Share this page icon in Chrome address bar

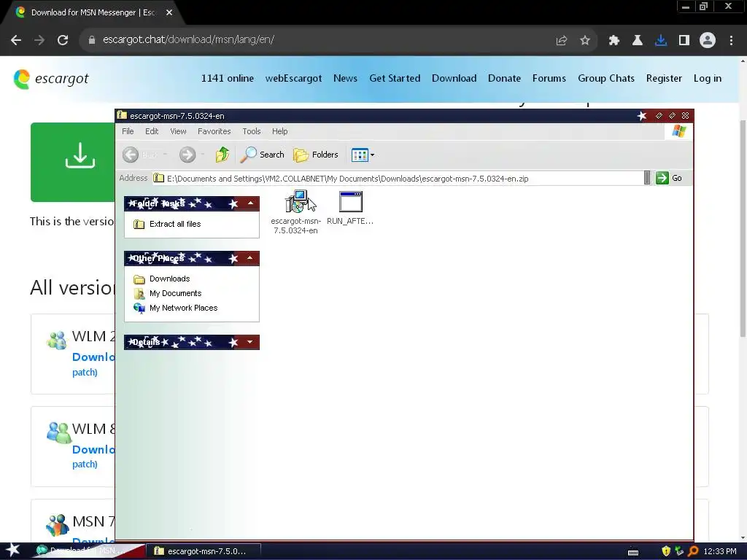click(561, 41)
